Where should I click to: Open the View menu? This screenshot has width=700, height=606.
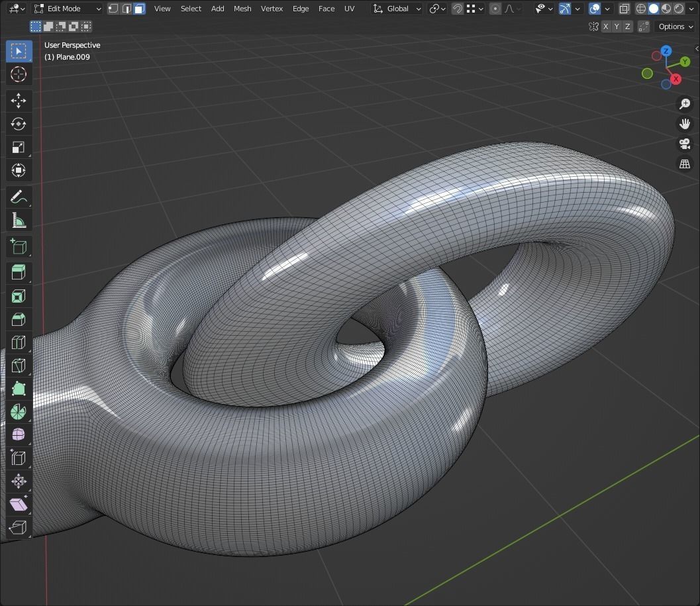tap(162, 9)
